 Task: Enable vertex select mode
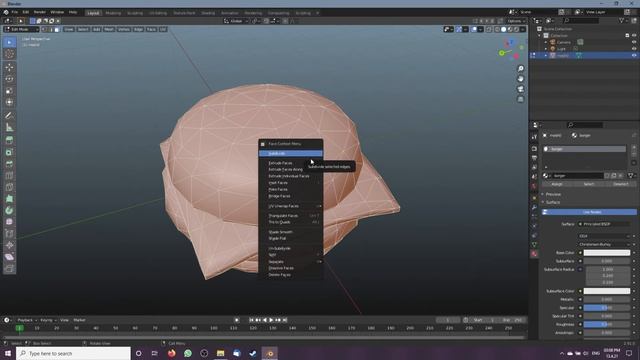point(44,29)
